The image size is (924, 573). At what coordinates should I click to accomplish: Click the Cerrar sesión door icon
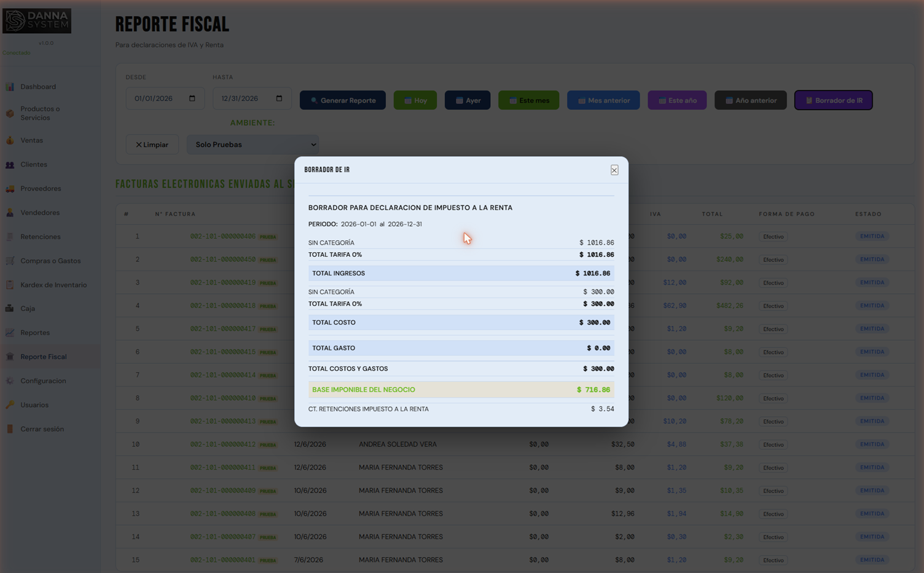(10, 429)
